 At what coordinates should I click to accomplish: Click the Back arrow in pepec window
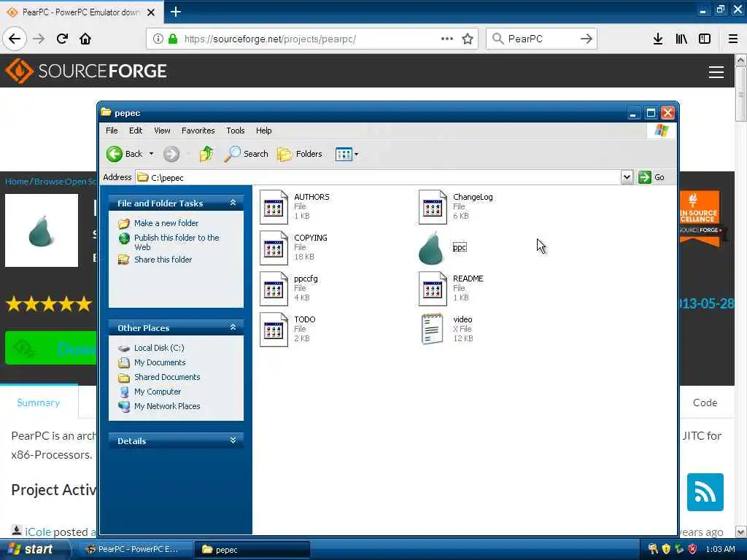(115, 154)
